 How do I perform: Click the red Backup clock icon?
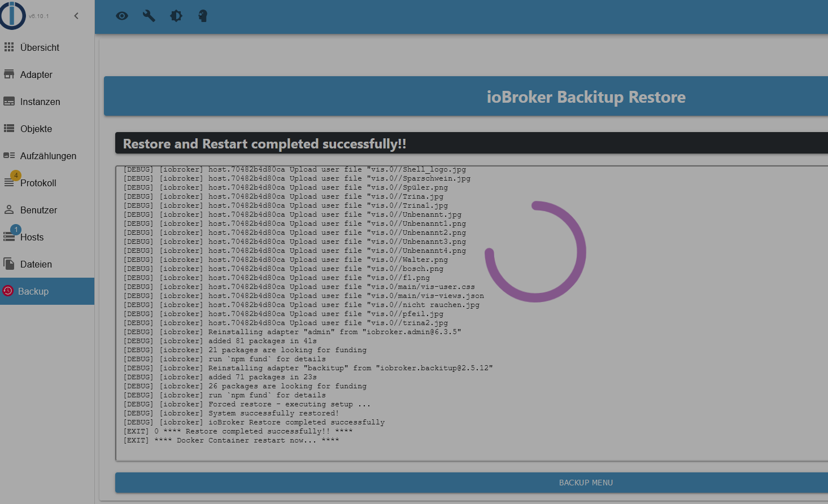coord(8,291)
